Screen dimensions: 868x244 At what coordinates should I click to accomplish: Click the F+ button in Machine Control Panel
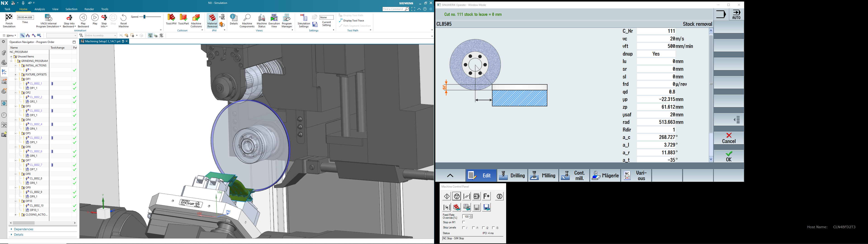487,196
